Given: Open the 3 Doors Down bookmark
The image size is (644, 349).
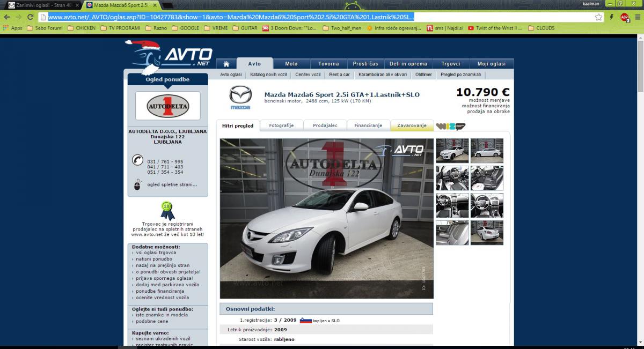Looking at the screenshot, I should (290, 28).
